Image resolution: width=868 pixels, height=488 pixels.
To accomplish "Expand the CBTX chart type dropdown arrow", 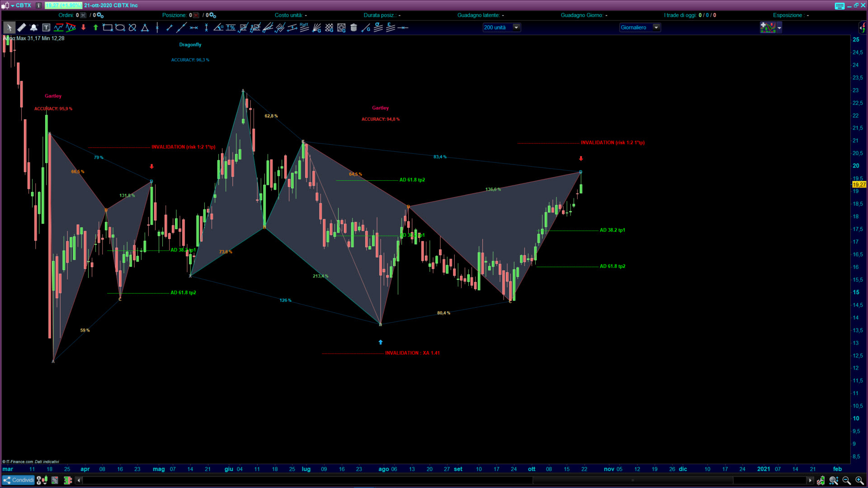I will [x=12, y=5].
